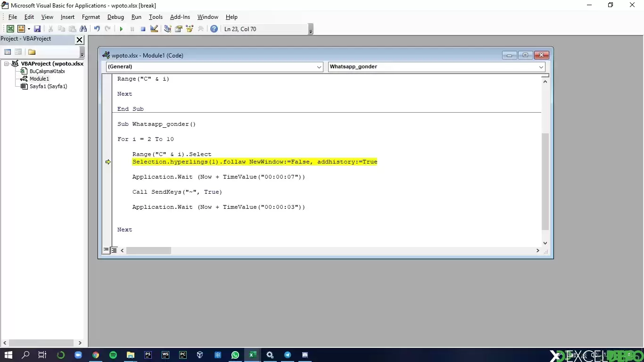
Task: Save the wpoto.xlsx project
Action: (37, 29)
